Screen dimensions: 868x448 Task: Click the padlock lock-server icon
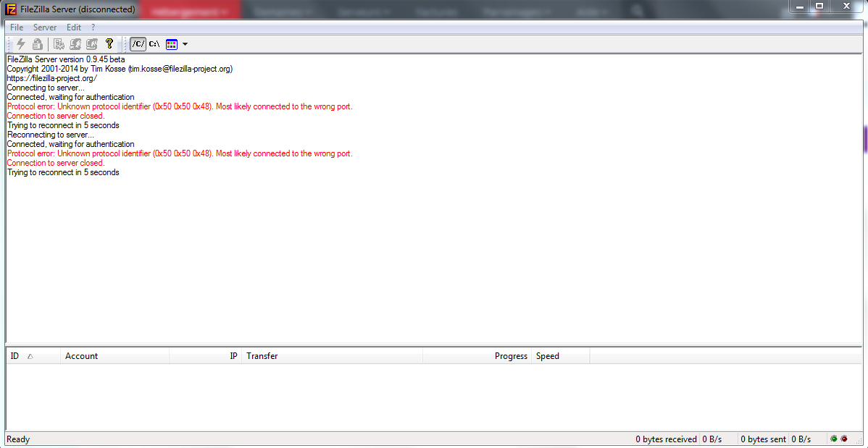pyautogui.click(x=37, y=43)
